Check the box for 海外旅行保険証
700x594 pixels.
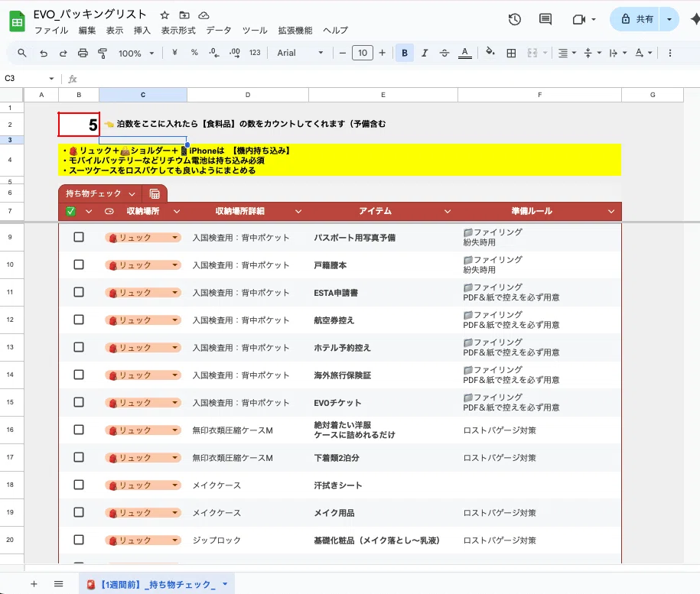click(79, 375)
